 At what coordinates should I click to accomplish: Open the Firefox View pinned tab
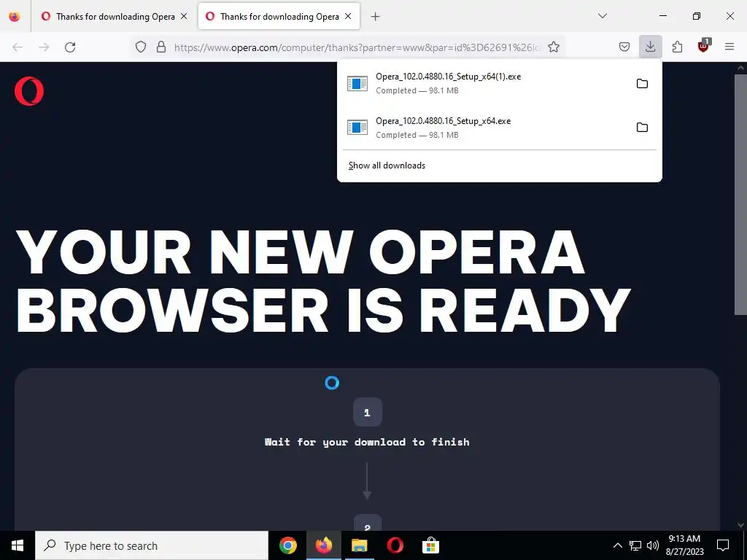tap(15, 16)
